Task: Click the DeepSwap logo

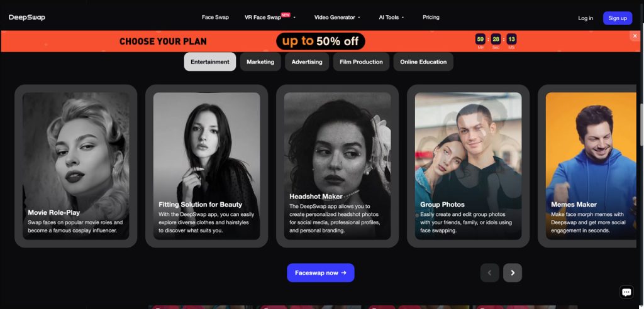Action: click(x=27, y=18)
